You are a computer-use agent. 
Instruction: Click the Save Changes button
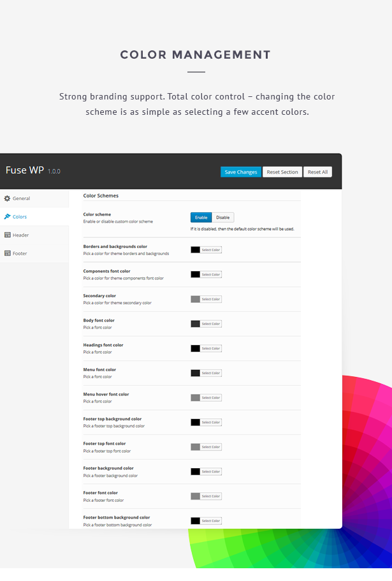click(x=240, y=172)
